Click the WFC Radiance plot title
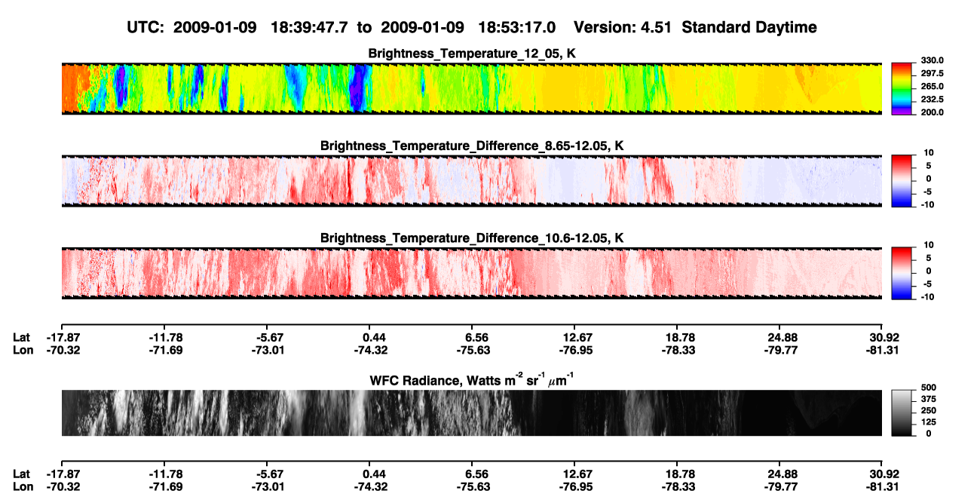The width and height of the screenshot is (980, 503). (471, 380)
